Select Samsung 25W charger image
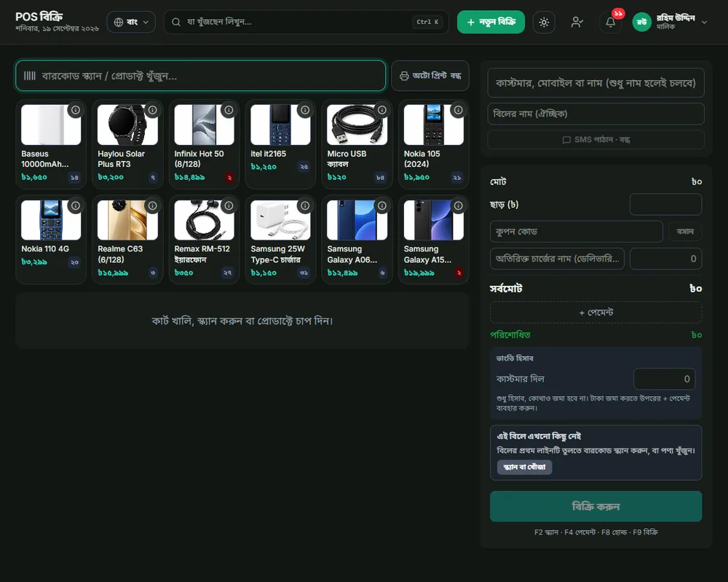 tap(280, 220)
